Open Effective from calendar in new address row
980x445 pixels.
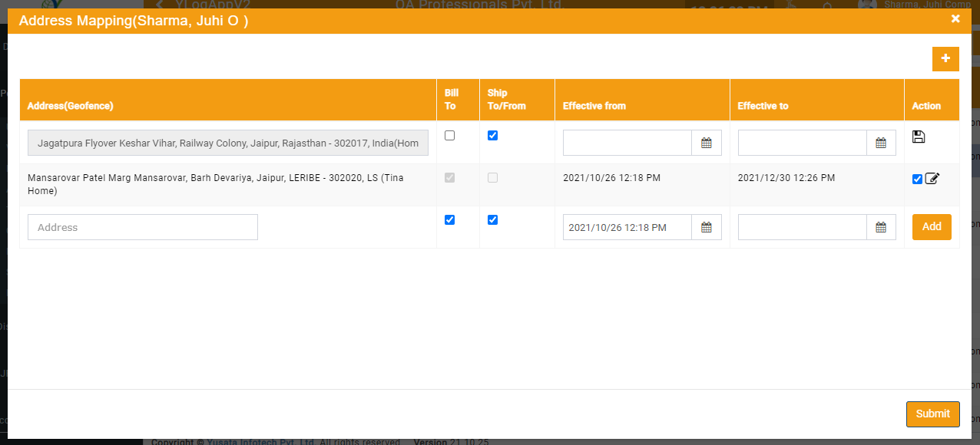pyautogui.click(x=707, y=227)
